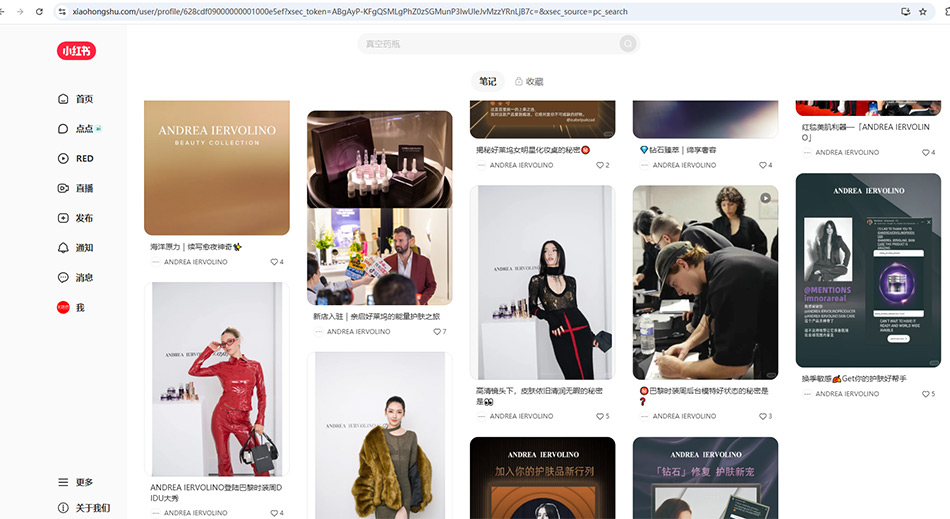The width and height of the screenshot is (950, 519).
Task: Go forward in browser history
Action: tap(20, 12)
